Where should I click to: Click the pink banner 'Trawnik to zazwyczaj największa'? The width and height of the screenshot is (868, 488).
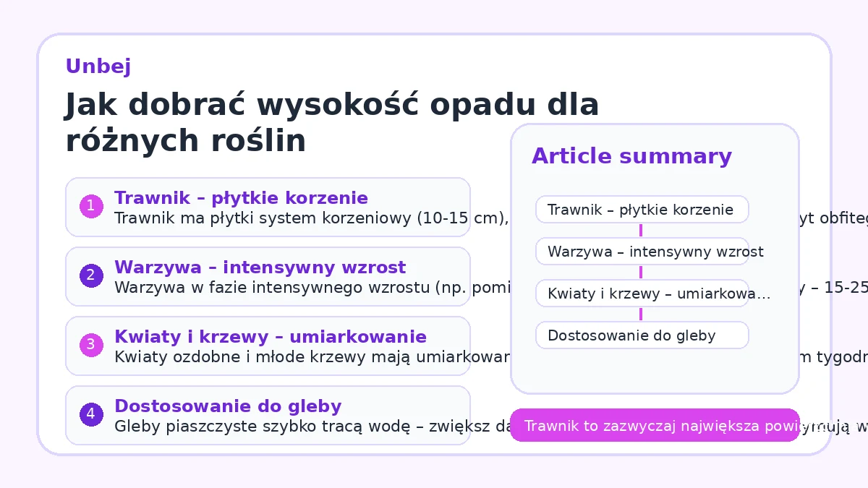655,425
